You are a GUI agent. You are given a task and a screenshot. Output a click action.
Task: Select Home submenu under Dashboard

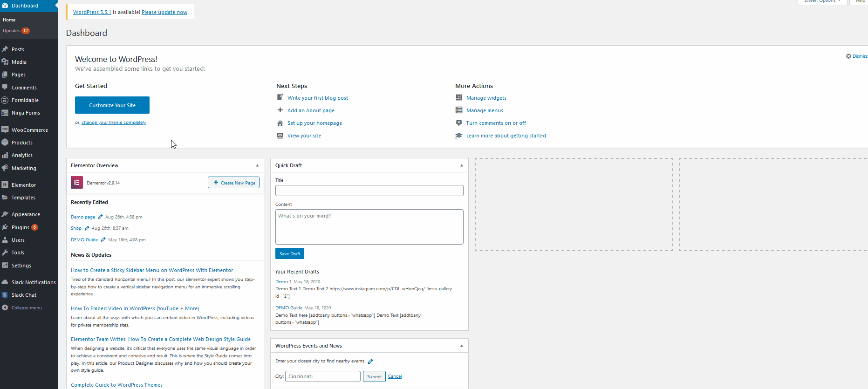pos(9,20)
